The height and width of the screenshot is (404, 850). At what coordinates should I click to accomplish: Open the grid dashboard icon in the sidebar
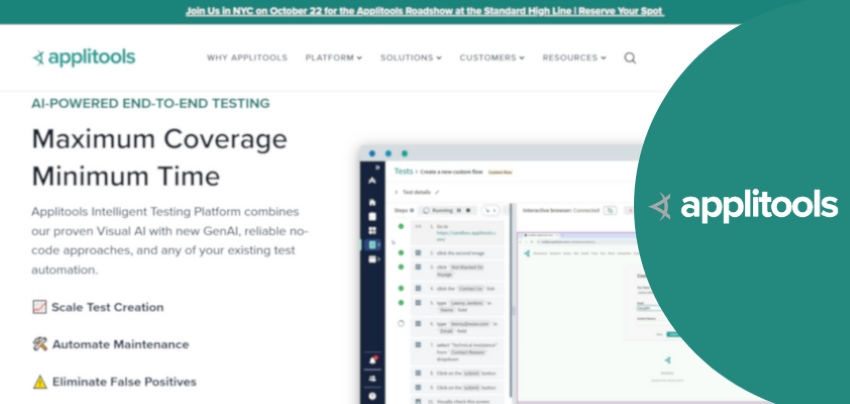point(372,230)
